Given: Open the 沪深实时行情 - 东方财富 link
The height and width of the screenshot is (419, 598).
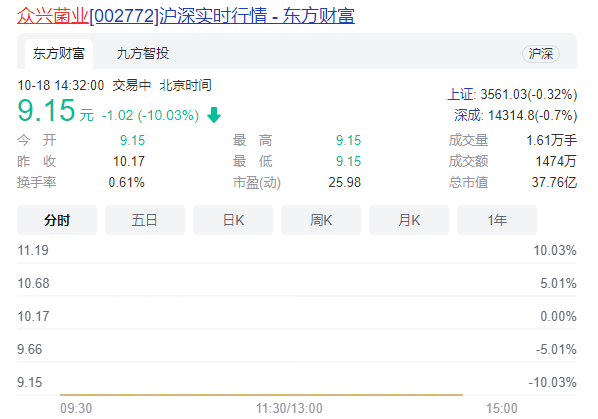Looking at the screenshot, I should [x=257, y=16].
